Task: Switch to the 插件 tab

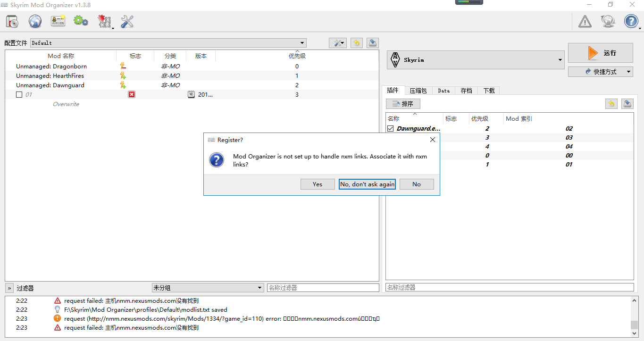Action: pyautogui.click(x=393, y=91)
